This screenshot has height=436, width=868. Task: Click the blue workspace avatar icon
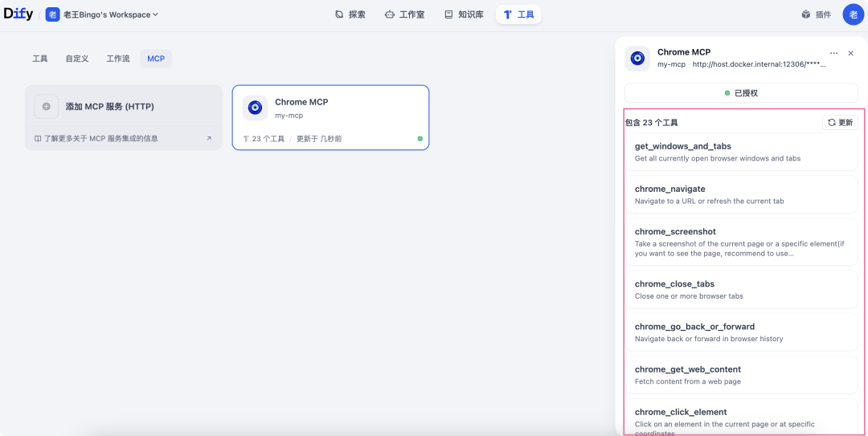pyautogui.click(x=52, y=15)
